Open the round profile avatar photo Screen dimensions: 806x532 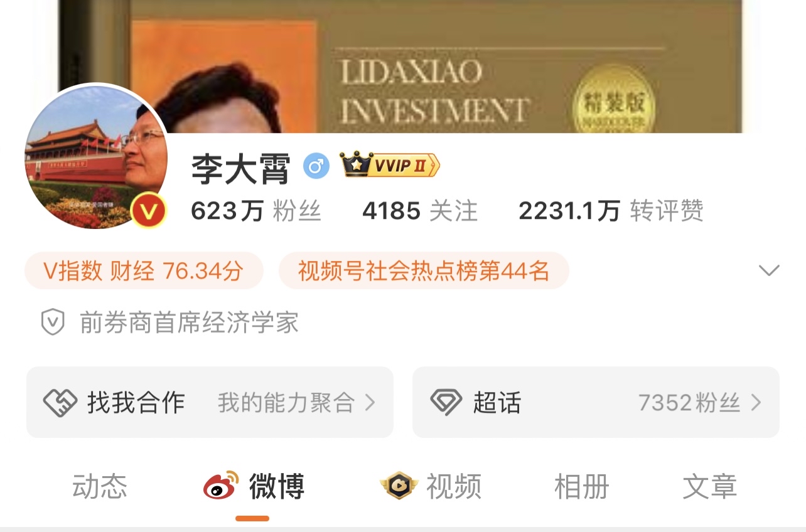tap(95, 157)
